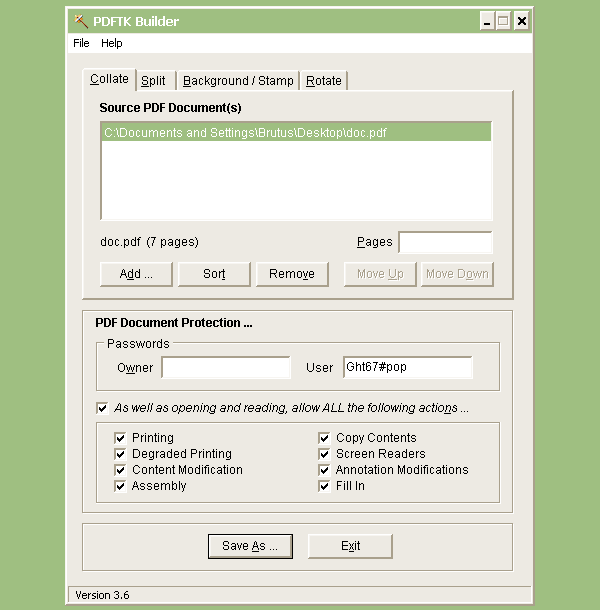Remove the selected PDF with Remove button

tap(292, 274)
